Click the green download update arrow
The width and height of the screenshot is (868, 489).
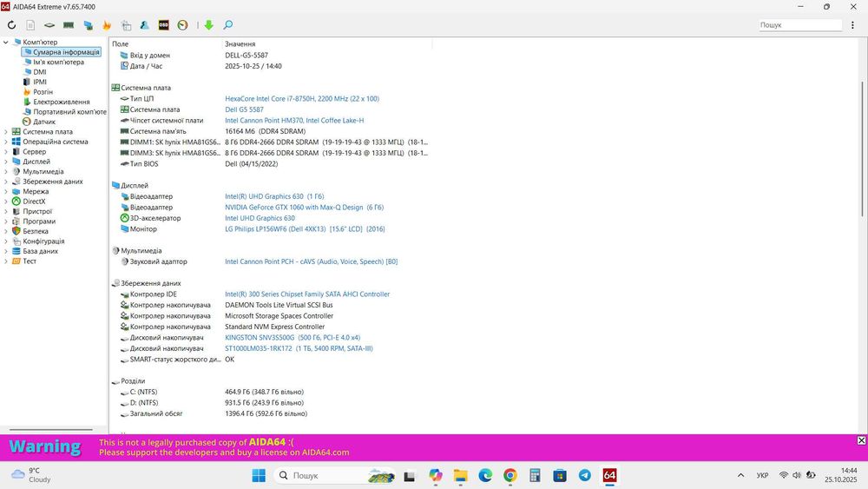pyautogui.click(x=208, y=25)
